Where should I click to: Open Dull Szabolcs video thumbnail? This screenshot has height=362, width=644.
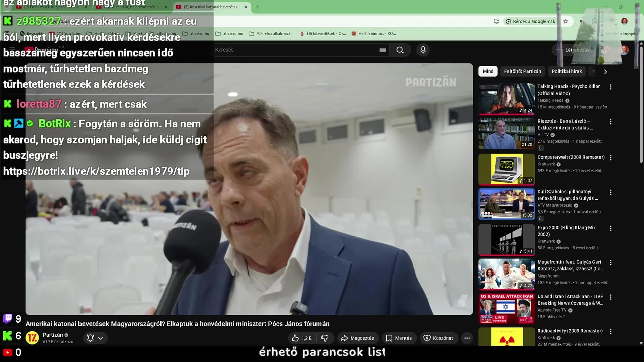[x=507, y=204]
